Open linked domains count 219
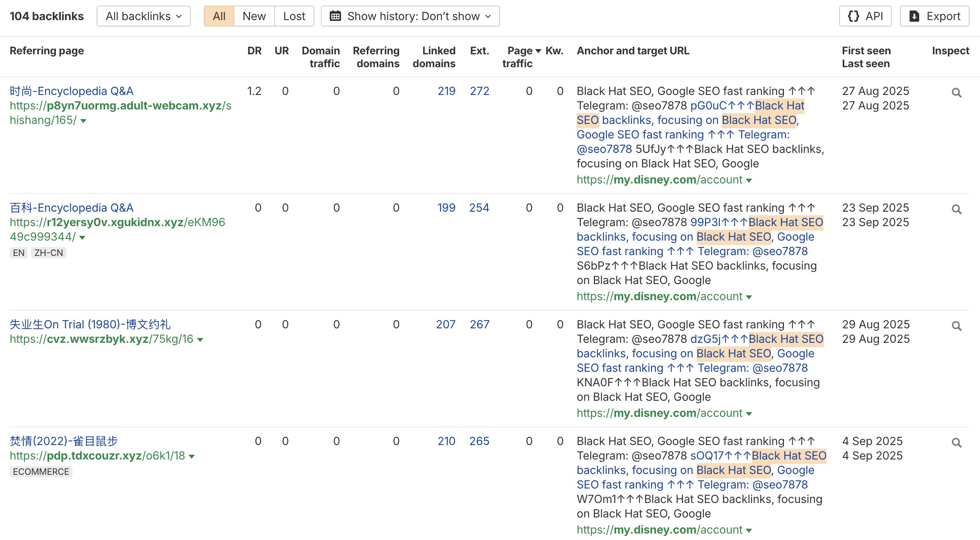Screen dimensions: 980x540 click(446, 91)
